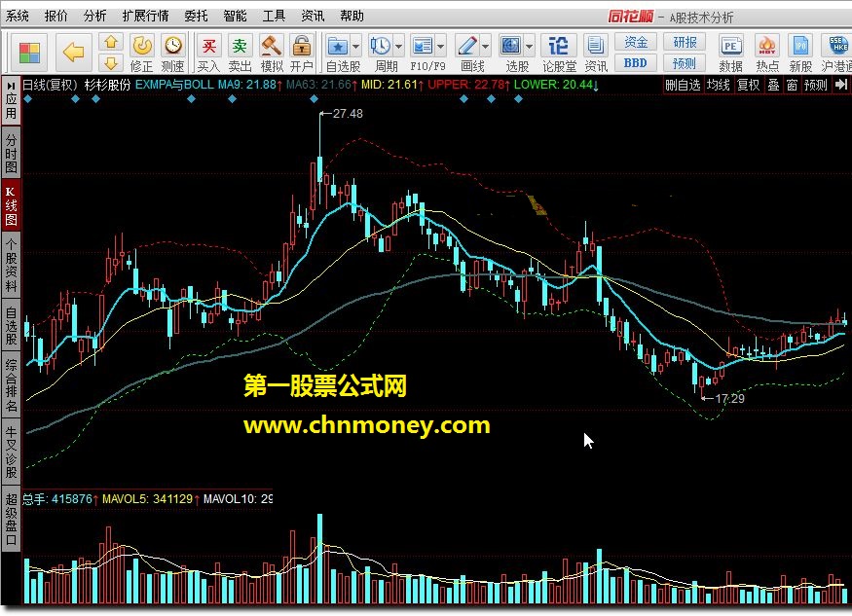Open the 帮助 menu

point(352,17)
